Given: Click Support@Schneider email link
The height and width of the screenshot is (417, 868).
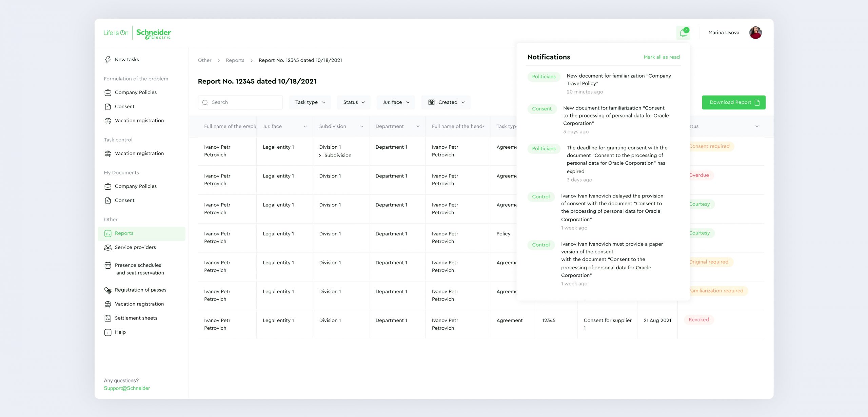Looking at the screenshot, I should click(127, 388).
